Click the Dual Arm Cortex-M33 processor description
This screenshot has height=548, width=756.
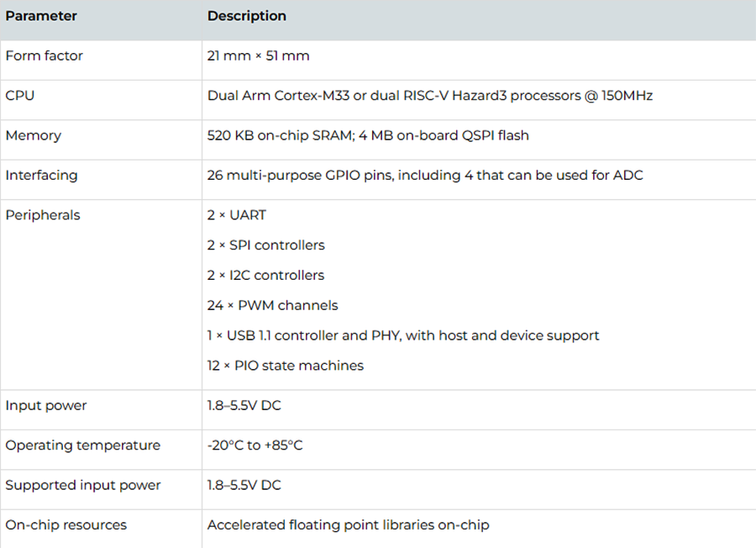tap(430, 96)
